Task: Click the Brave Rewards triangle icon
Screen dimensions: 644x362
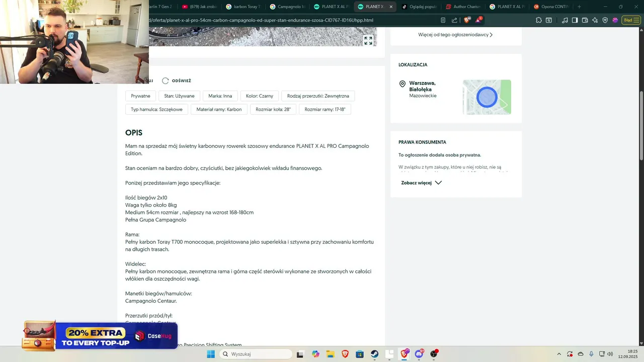Action: pyautogui.click(x=478, y=20)
